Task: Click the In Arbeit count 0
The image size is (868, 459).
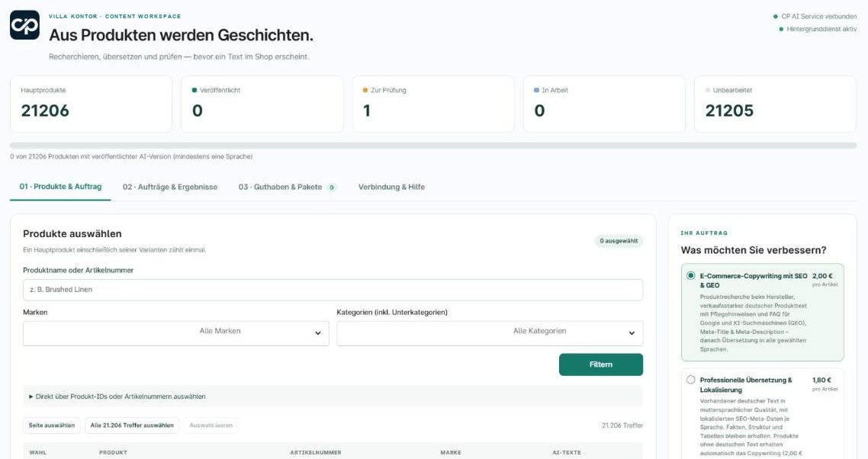Action: [x=540, y=111]
